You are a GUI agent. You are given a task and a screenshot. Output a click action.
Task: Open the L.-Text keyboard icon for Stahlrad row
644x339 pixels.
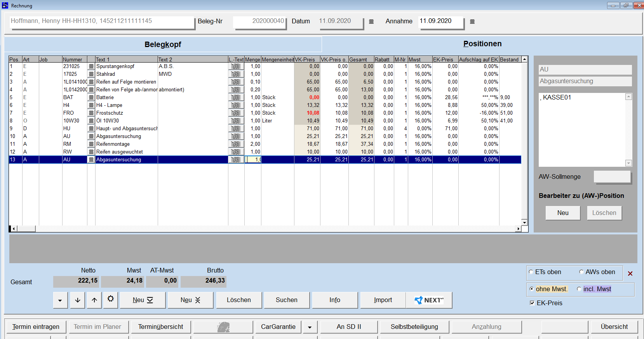(x=236, y=74)
